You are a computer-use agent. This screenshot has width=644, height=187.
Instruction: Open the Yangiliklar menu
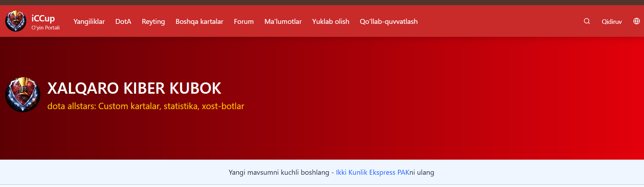(x=89, y=21)
